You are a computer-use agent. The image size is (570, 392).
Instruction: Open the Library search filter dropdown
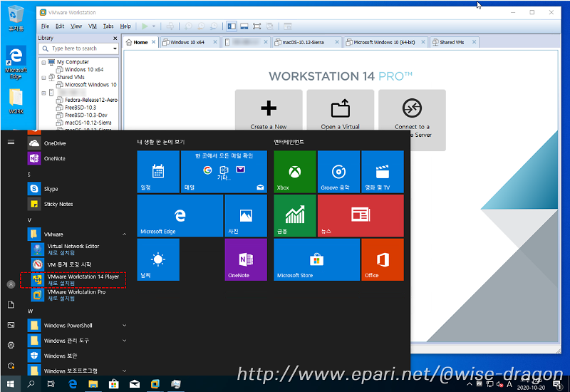click(x=115, y=48)
